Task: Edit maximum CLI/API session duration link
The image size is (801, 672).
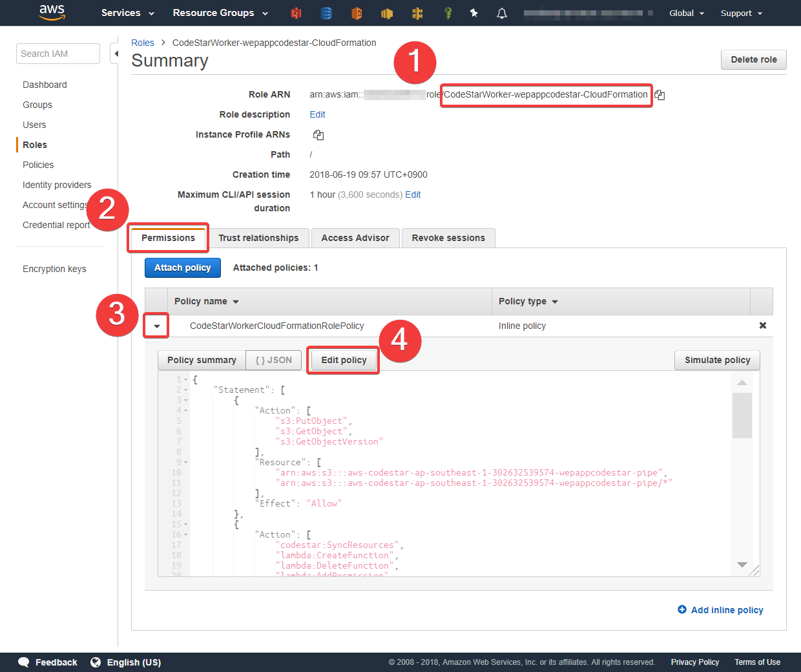Action: point(413,194)
